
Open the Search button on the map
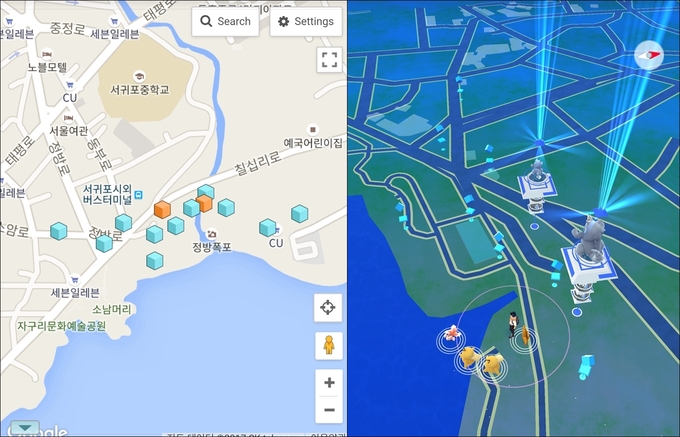(225, 21)
